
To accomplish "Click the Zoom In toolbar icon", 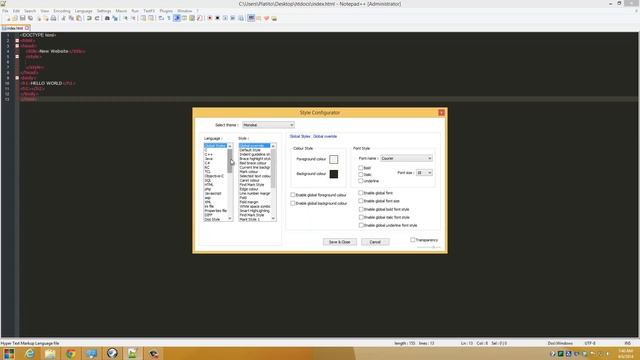I will 126,18.
